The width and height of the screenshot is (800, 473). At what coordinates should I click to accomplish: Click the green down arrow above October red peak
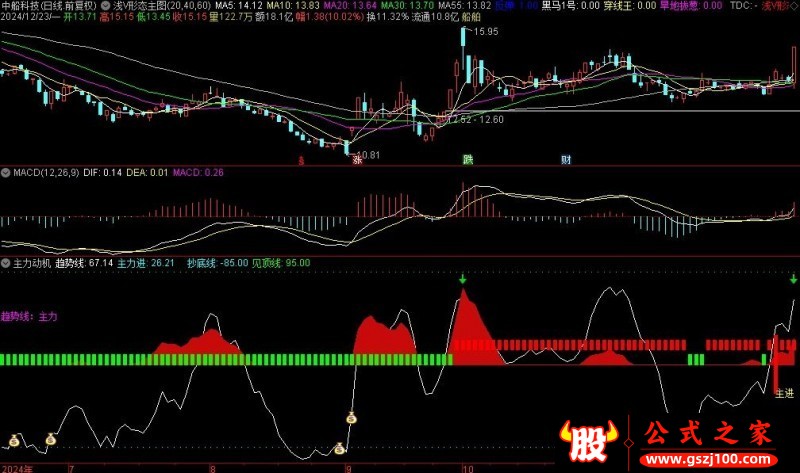(x=462, y=279)
